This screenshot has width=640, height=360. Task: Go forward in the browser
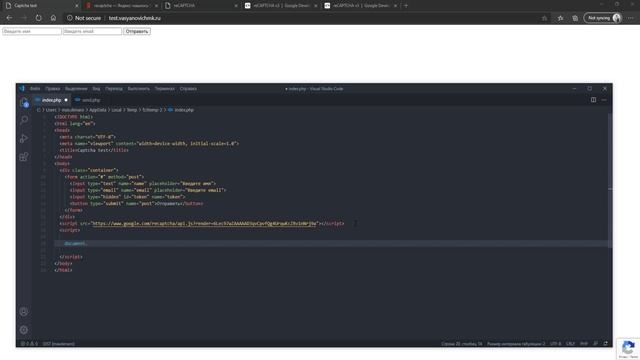pyautogui.click(x=24, y=18)
